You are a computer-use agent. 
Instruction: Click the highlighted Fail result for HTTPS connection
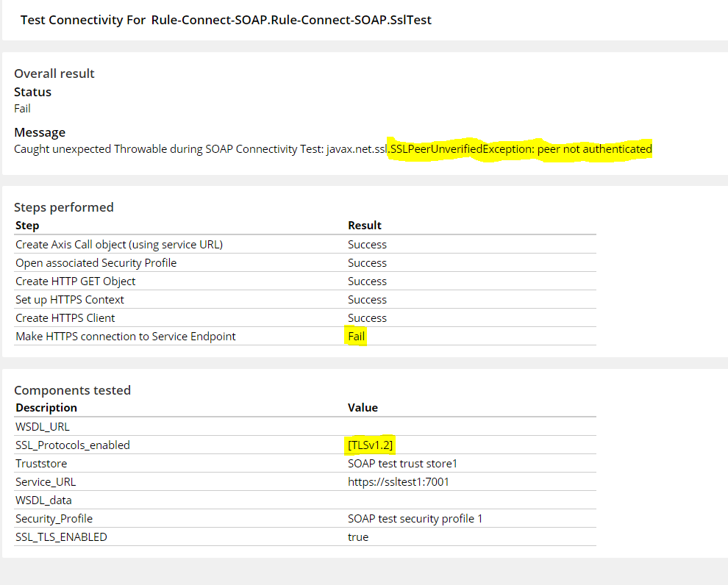(356, 337)
